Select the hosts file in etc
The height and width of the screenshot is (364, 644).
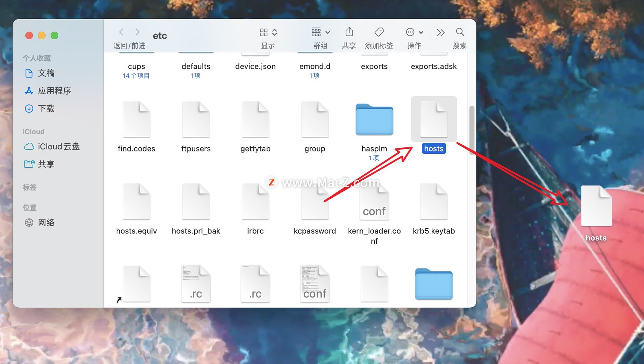(x=433, y=119)
